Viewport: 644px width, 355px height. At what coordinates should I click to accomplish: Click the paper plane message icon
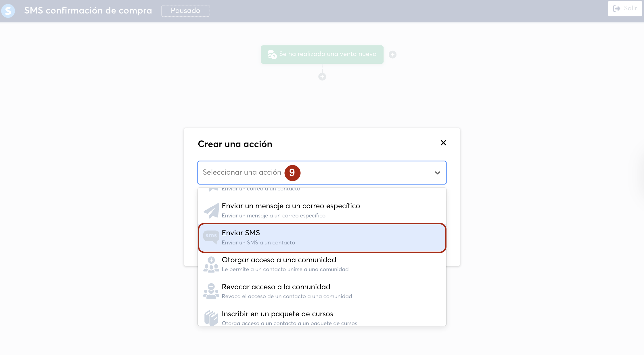[x=211, y=211]
